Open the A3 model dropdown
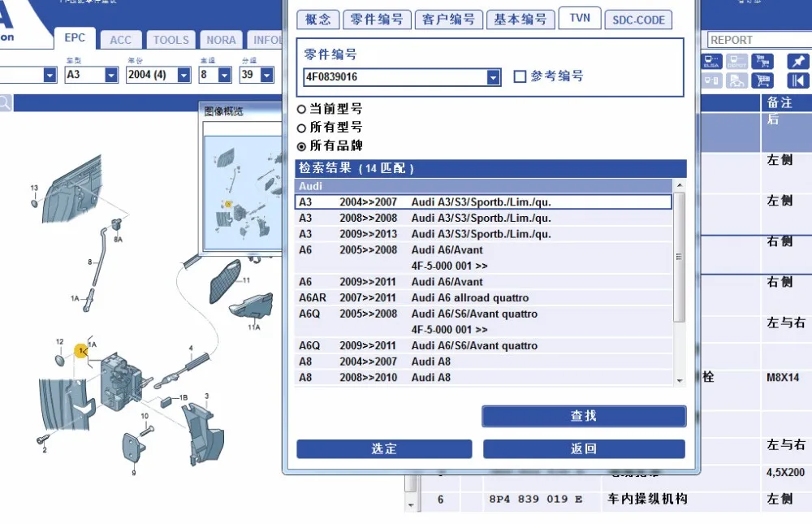This screenshot has height=524, width=812. 111,76
